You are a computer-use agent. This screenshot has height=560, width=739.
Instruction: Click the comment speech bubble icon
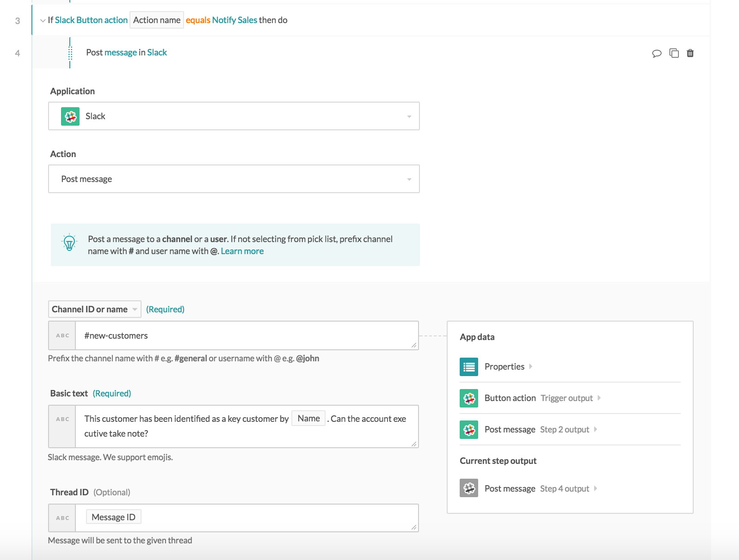click(657, 53)
